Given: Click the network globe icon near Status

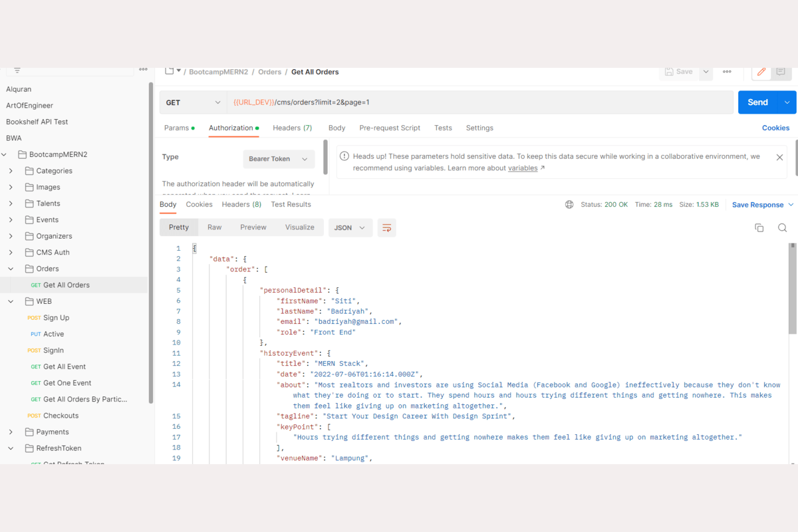Looking at the screenshot, I should 569,205.
